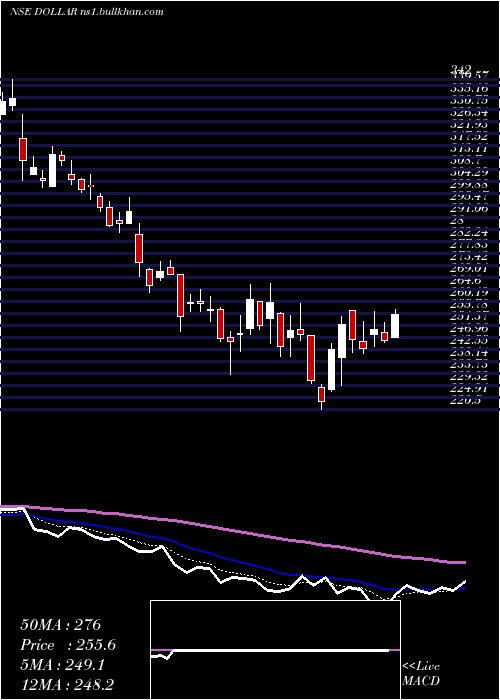Image resolution: width=500 pixels, height=700 pixels.
Task: Select the 12MA : 248.2 readout
Action: click(68, 684)
